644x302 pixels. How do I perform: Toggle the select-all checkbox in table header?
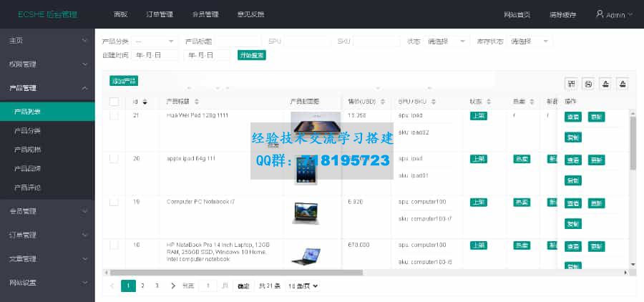(x=114, y=102)
